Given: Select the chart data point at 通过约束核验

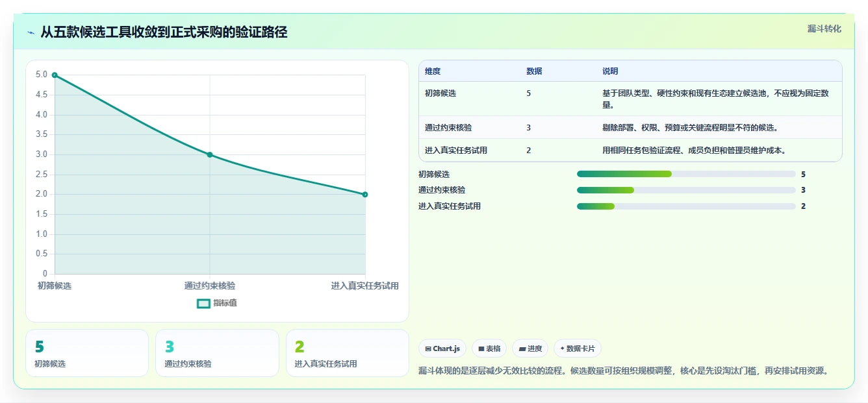Looking at the screenshot, I should coord(210,154).
